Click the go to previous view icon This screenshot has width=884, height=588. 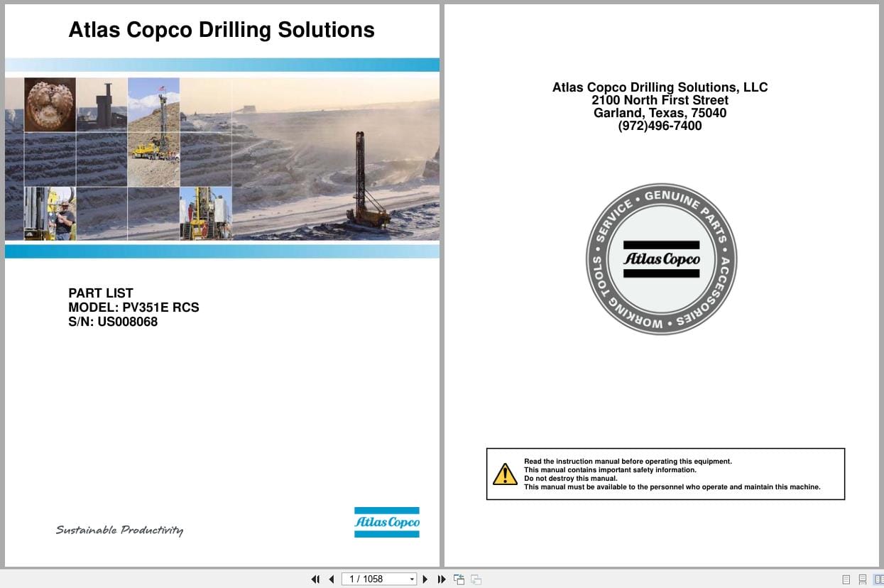[459, 579]
